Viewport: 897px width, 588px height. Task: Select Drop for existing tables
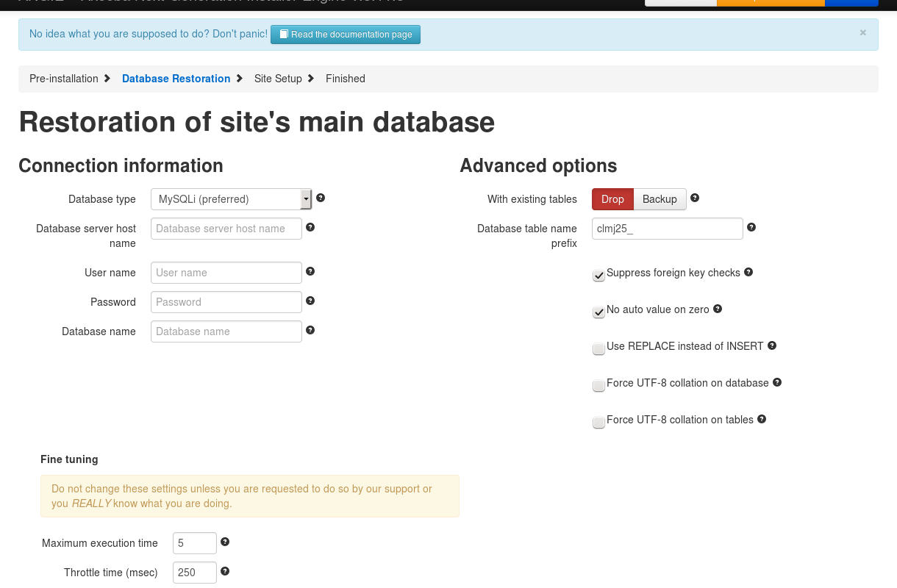click(612, 199)
